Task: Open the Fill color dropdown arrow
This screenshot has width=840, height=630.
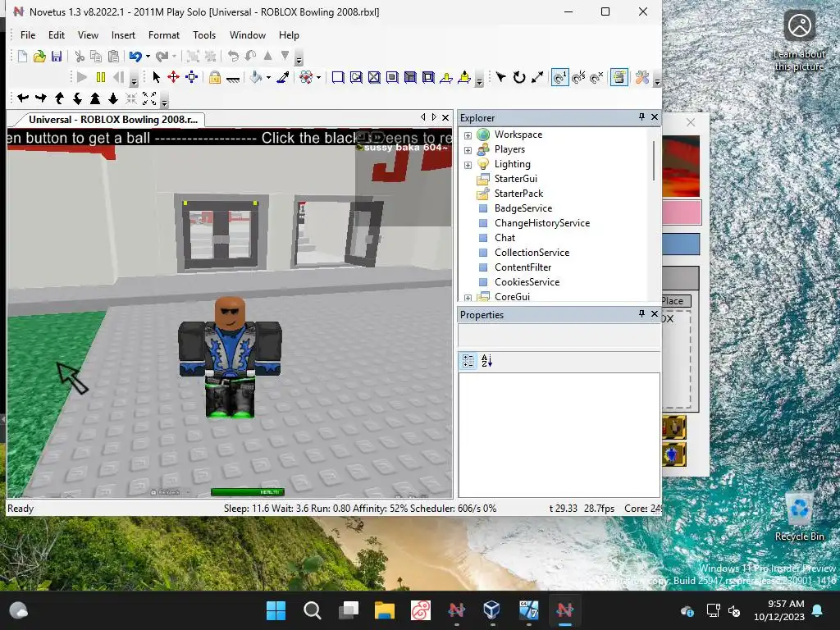Action: (268, 77)
